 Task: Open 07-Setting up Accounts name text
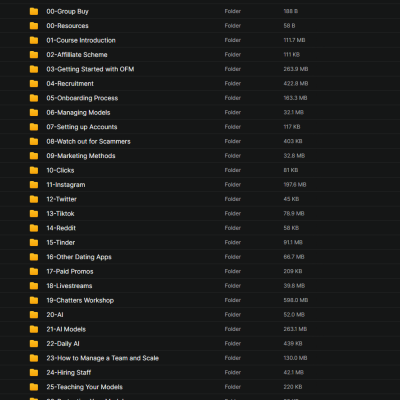tap(82, 127)
